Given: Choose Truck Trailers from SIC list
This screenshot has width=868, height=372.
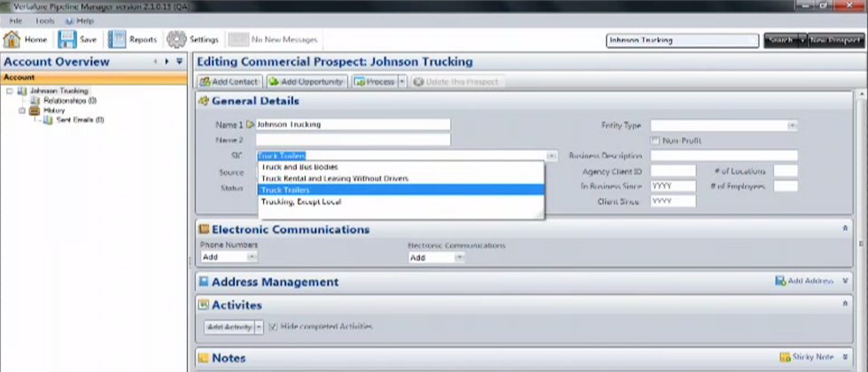Looking at the screenshot, I should tap(401, 190).
